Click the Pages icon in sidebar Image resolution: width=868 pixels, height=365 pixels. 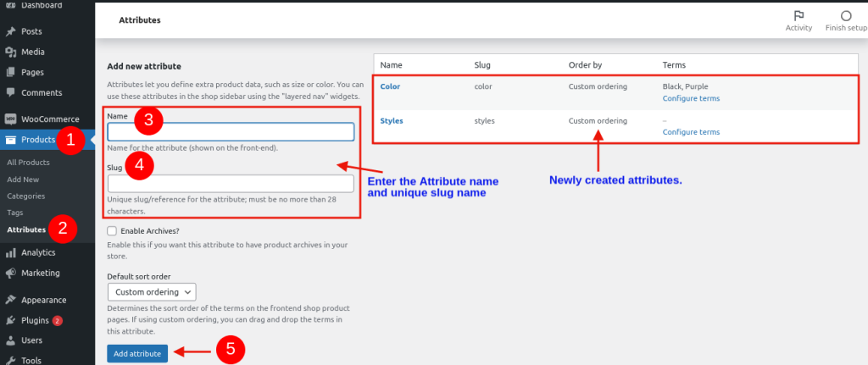coord(10,72)
